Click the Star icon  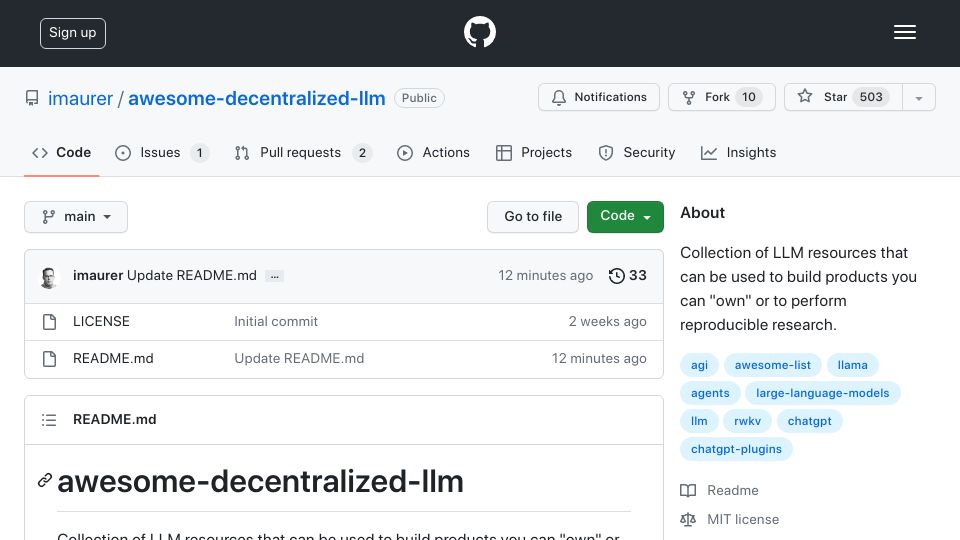click(805, 96)
